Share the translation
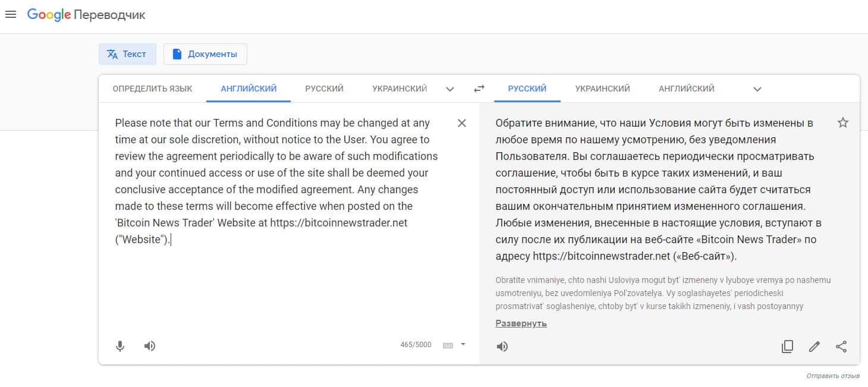Viewport: 868px width, 387px height. click(x=841, y=347)
